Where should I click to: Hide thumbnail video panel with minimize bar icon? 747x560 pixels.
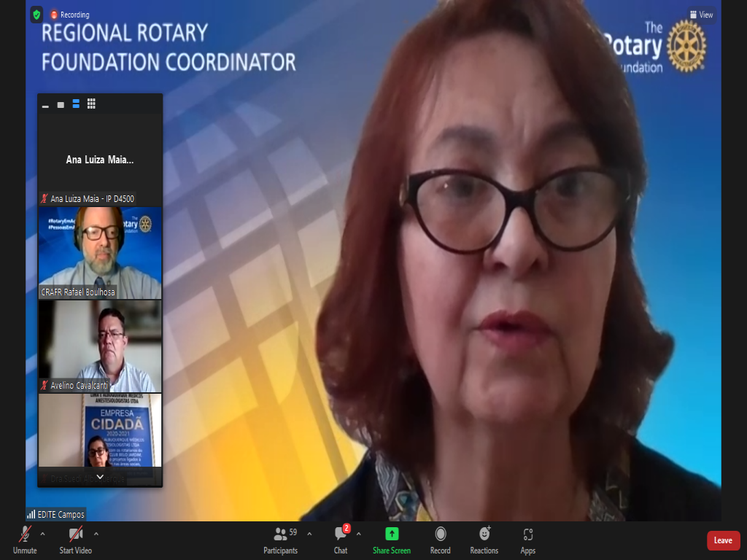(x=45, y=105)
